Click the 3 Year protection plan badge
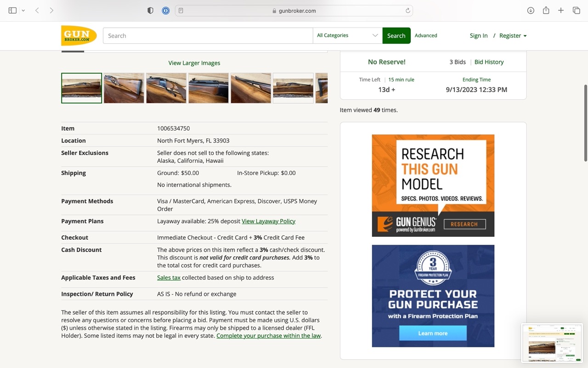Image resolution: width=588 pixels, height=368 pixels. point(433,267)
